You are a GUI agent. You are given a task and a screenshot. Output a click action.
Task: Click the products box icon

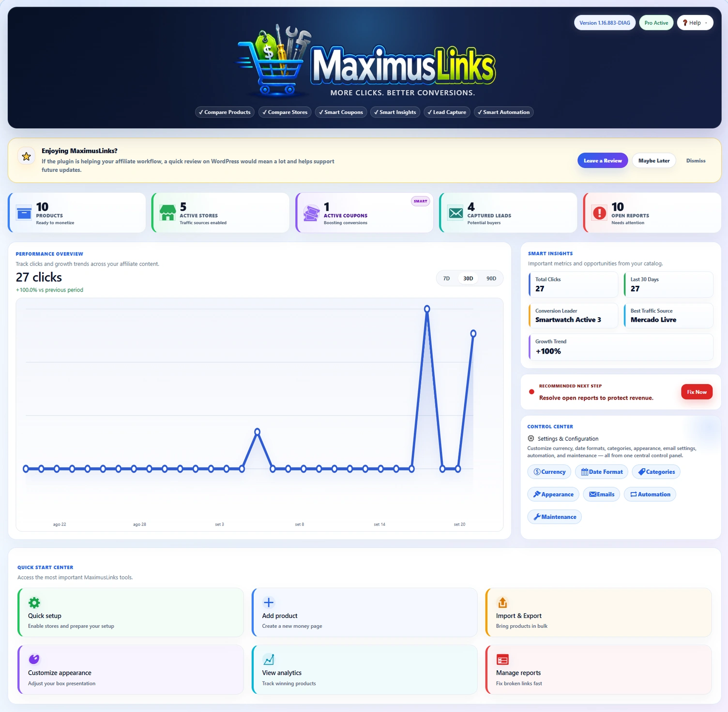click(24, 213)
